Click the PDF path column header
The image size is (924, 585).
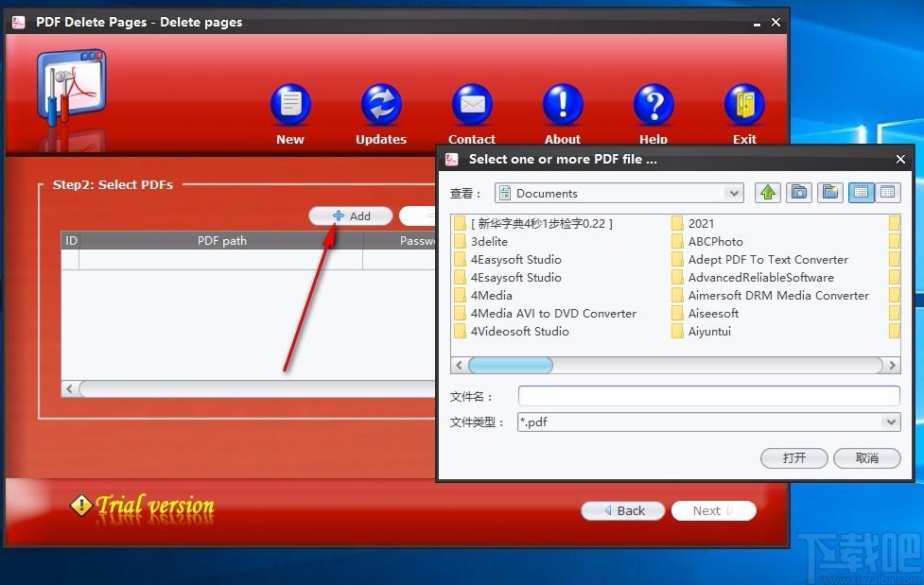tap(221, 240)
